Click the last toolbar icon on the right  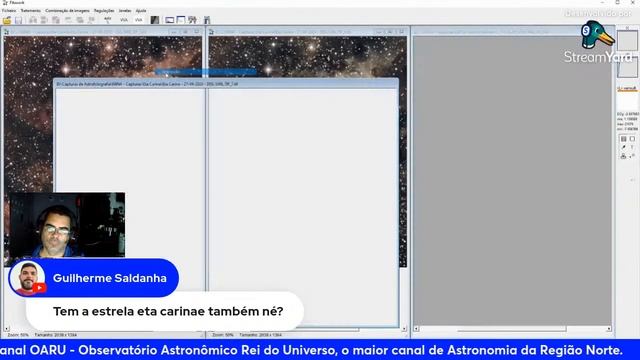(x=207, y=20)
